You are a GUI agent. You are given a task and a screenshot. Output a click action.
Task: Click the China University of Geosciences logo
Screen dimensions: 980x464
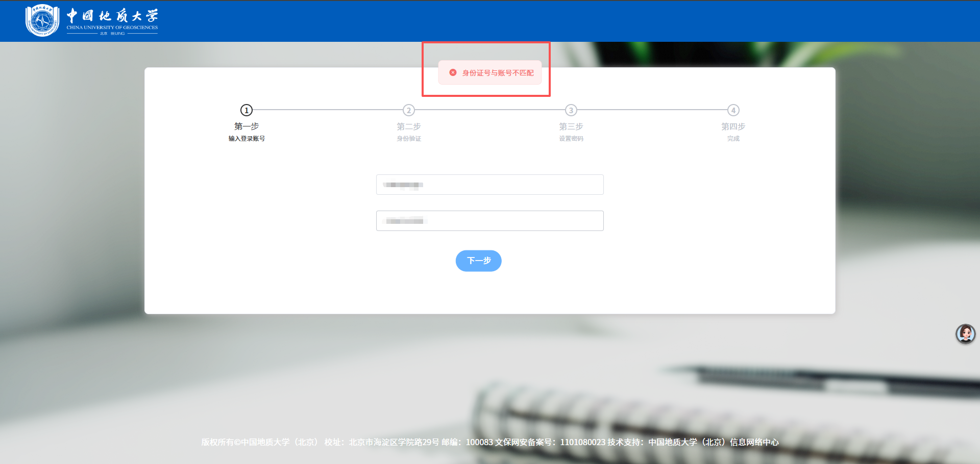coord(92,20)
